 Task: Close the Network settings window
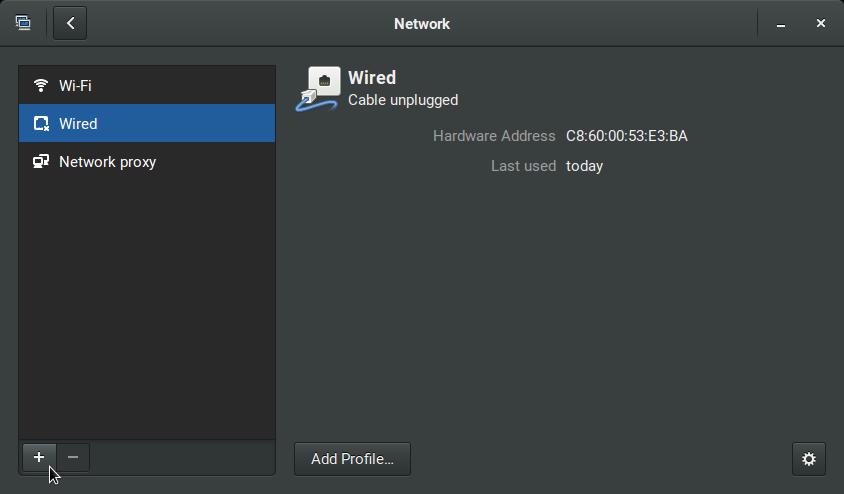click(821, 23)
